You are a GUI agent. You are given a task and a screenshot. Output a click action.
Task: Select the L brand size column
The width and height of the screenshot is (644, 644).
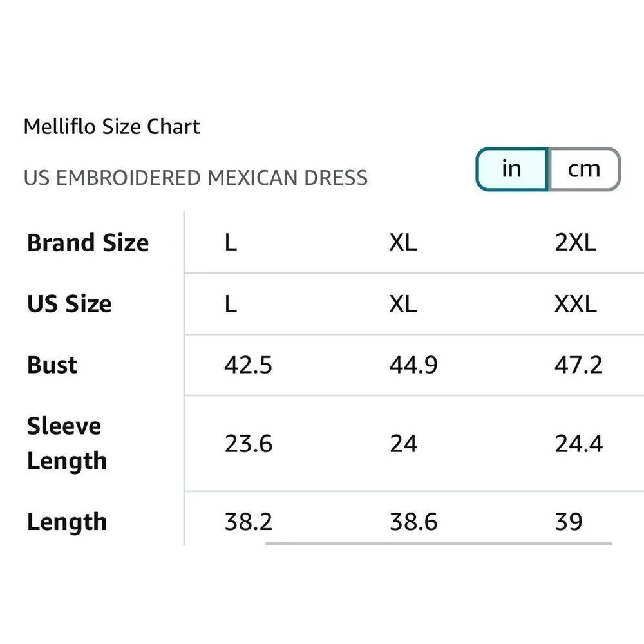tap(231, 243)
